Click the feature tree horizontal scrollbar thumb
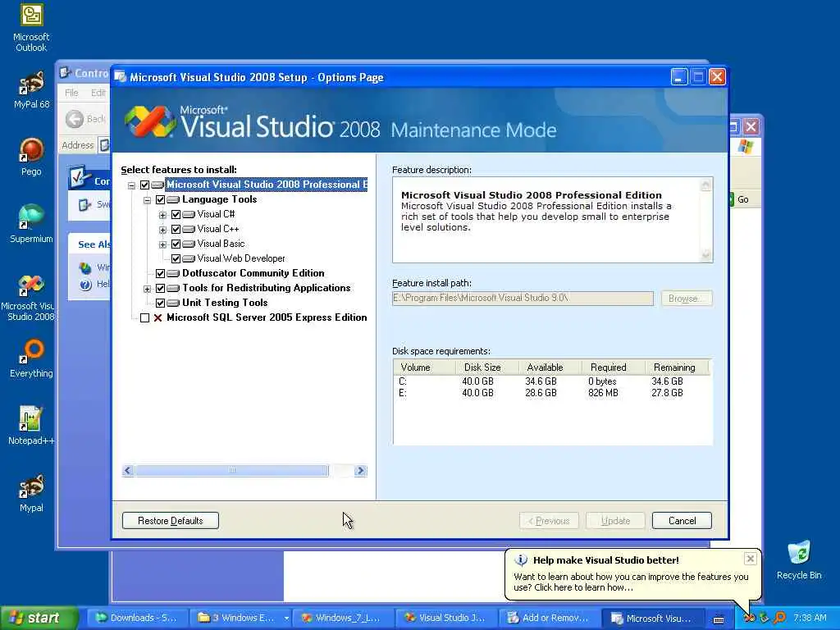This screenshot has width=840, height=630. coord(232,470)
